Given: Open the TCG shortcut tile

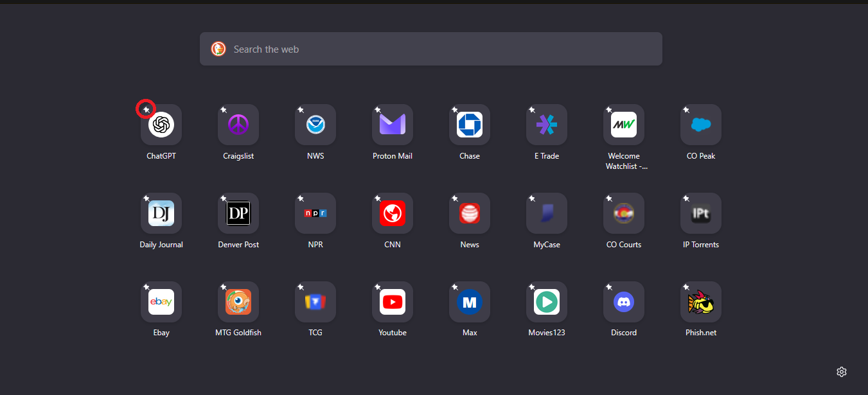Looking at the screenshot, I should point(315,302).
